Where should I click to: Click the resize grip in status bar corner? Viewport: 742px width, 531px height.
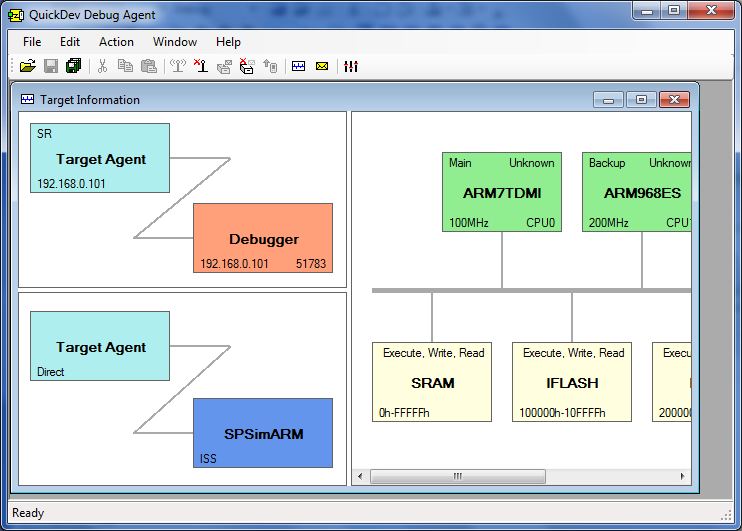[726, 516]
